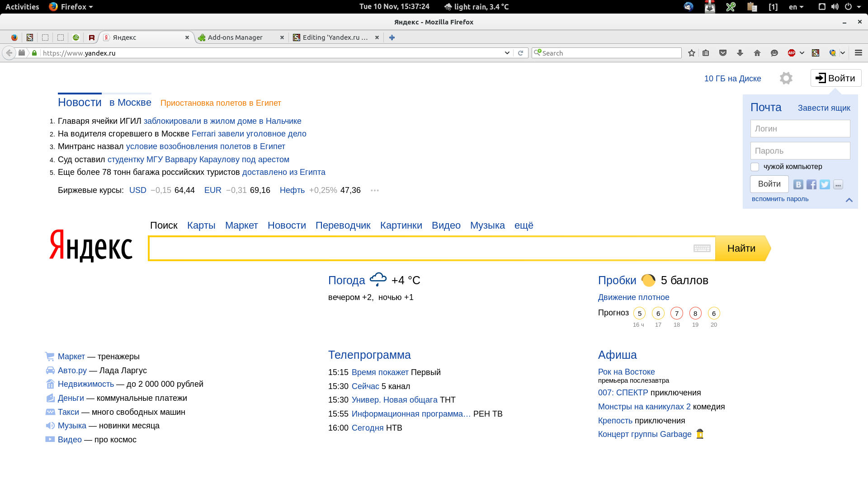
Task: Open '10 ГБ на Диске' link
Action: tap(732, 79)
